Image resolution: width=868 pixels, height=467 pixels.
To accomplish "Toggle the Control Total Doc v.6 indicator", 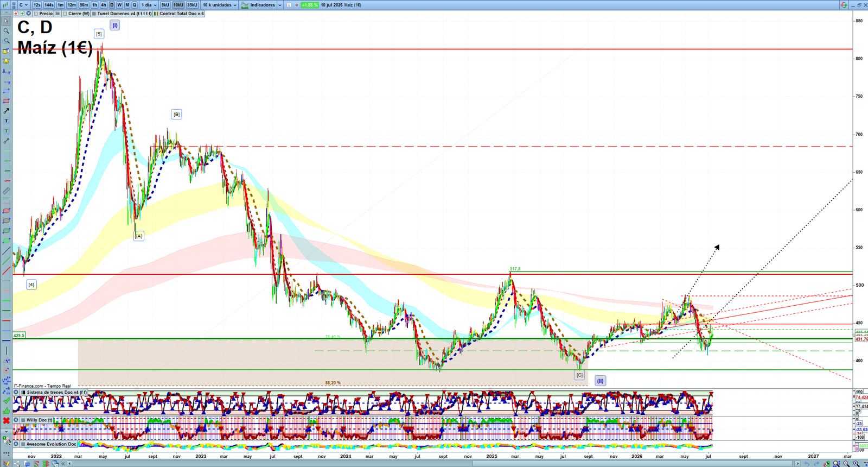I will coord(156,14).
